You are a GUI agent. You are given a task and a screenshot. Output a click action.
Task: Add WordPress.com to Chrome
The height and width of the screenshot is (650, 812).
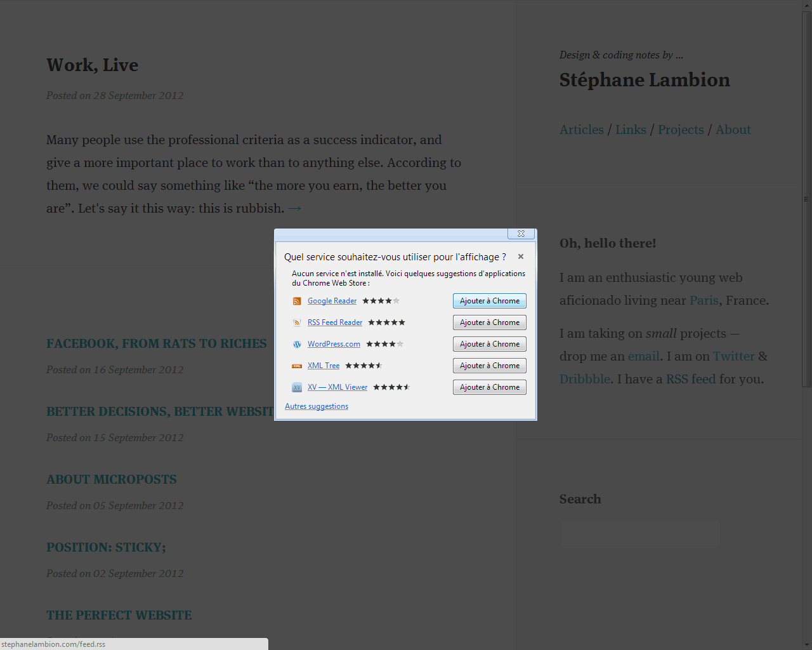tap(490, 344)
